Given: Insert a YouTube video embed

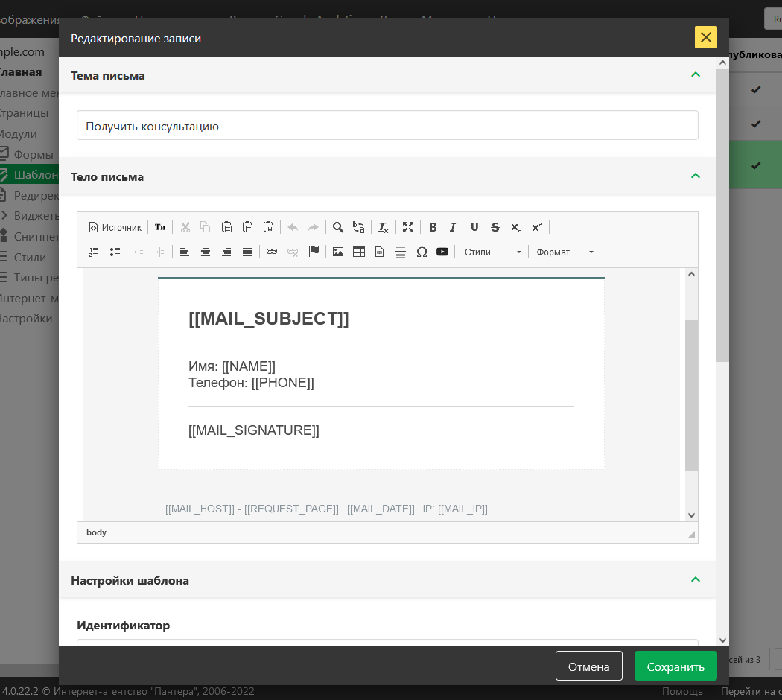Looking at the screenshot, I should click(x=442, y=252).
